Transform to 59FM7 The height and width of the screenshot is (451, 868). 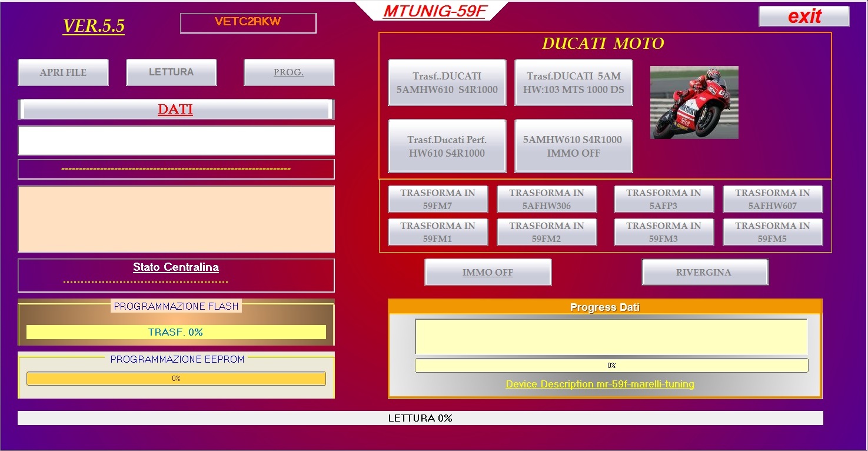click(x=438, y=199)
